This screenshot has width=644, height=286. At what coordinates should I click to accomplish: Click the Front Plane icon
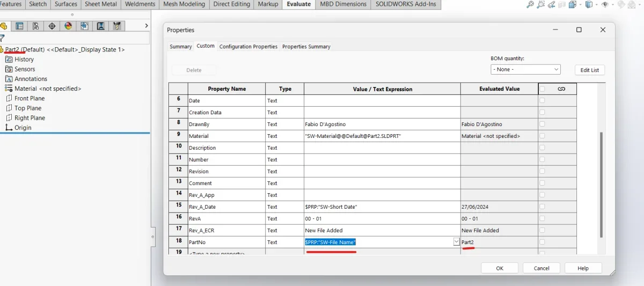9,98
